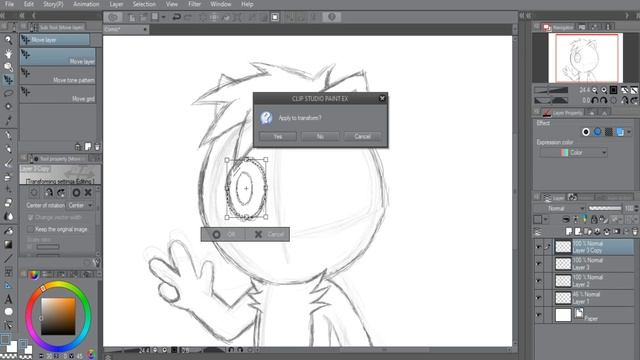Click No in Apply transform dialog
Image resolution: width=640 pixels, height=360 pixels.
coord(320,136)
